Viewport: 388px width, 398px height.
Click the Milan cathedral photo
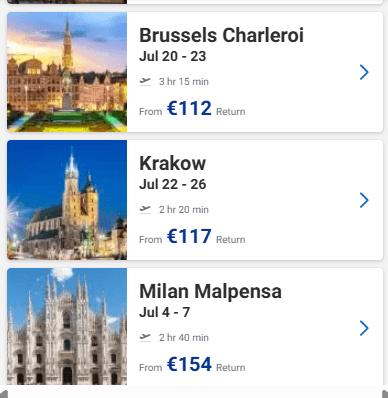(67, 327)
